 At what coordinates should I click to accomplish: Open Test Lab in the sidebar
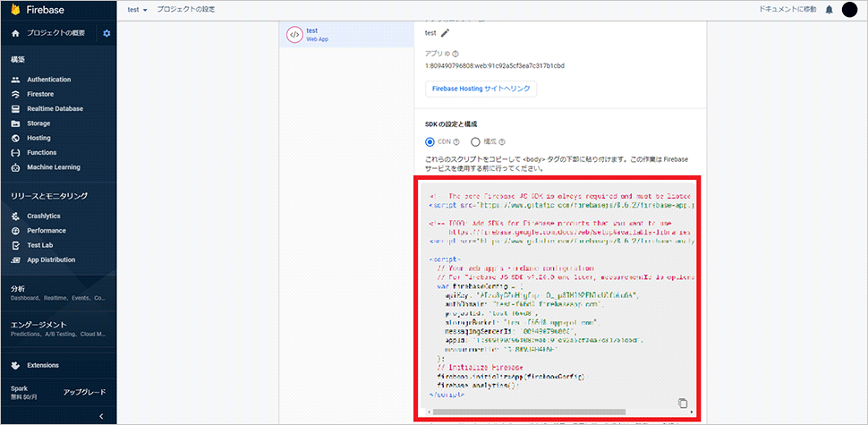40,245
